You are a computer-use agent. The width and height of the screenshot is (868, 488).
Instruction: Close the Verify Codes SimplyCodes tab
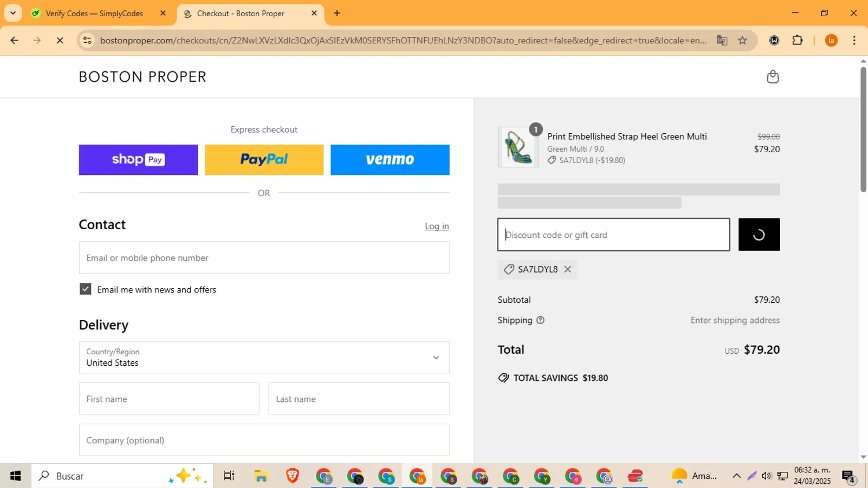(163, 13)
